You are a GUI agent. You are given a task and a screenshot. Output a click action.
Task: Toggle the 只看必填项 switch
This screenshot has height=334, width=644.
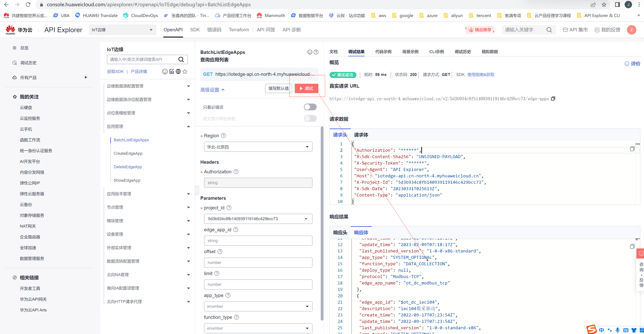[310, 107]
